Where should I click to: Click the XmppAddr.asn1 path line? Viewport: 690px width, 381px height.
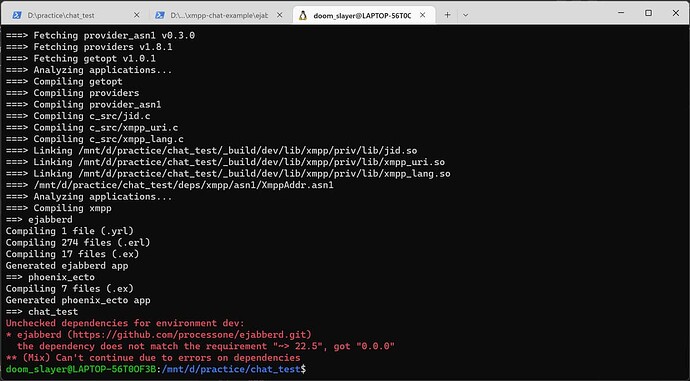(x=169, y=185)
